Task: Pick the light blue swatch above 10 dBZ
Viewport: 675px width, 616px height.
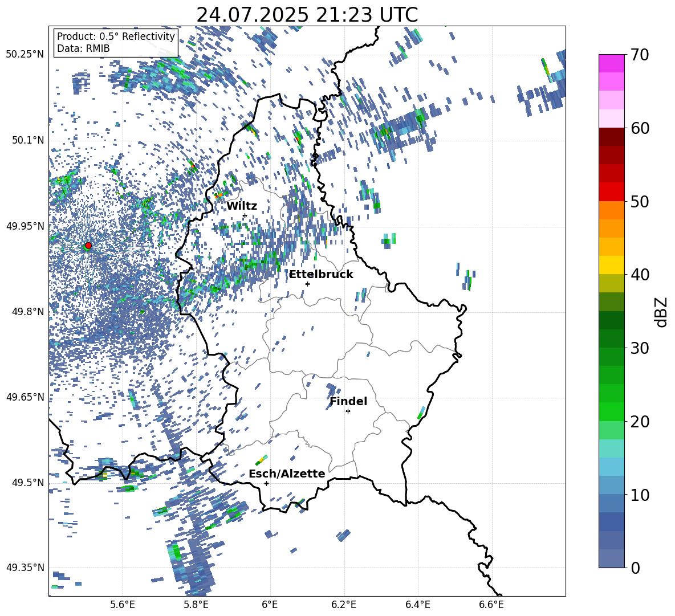Action: click(611, 467)
